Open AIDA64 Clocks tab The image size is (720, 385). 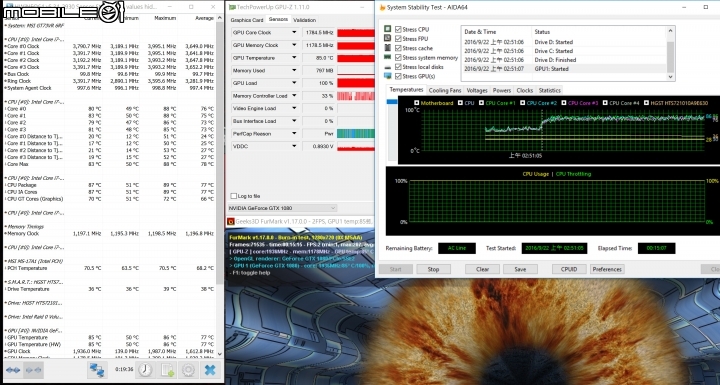524,91
